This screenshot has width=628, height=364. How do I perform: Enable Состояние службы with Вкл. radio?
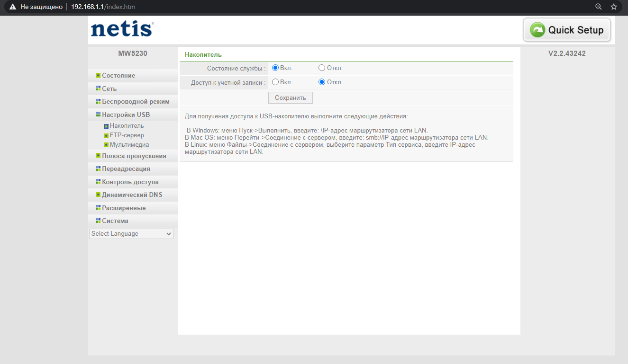click(x=275, y=68)
